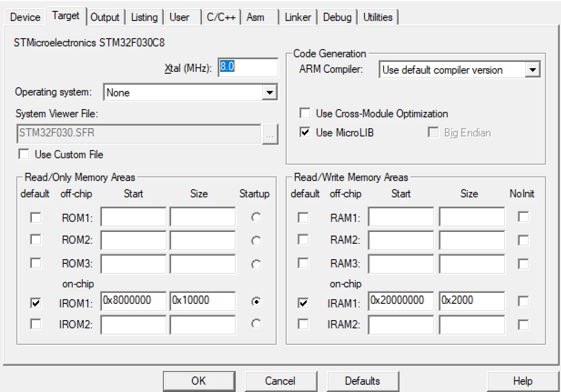Screen dimensions: 561x392
Task: Select IROM2 Startup radio button
Action: click(256, 323)
